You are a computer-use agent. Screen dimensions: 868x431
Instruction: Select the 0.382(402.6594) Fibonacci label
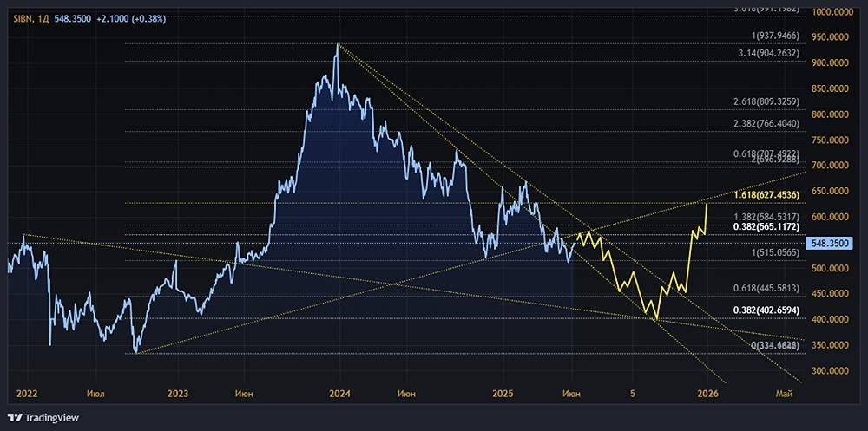766,310
